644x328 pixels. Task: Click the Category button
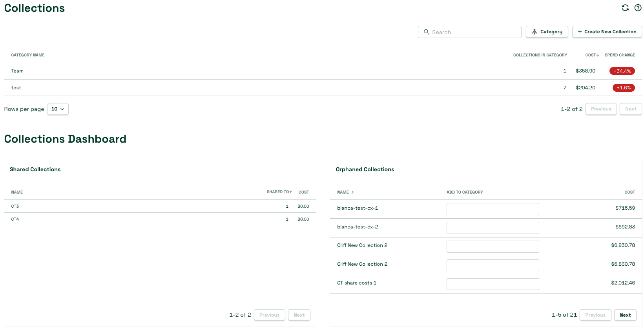tap(547, 32)
